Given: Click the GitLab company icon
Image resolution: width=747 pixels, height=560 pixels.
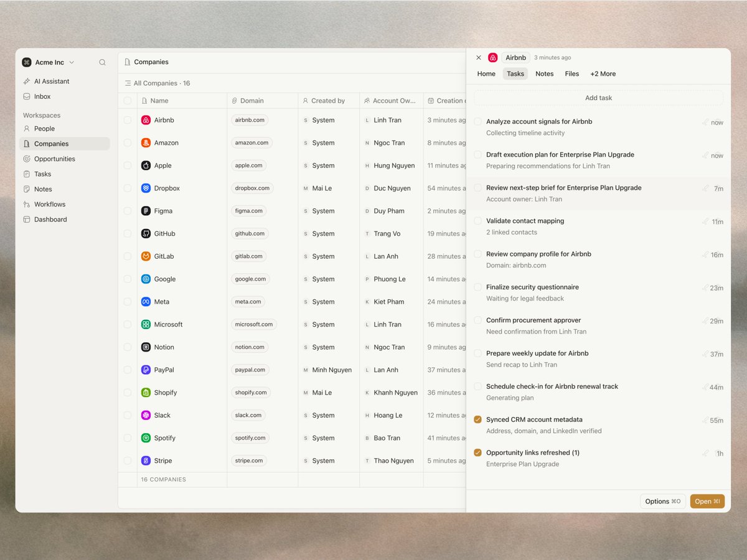Looking at the screenshot, I should click(x=146, y=256).
